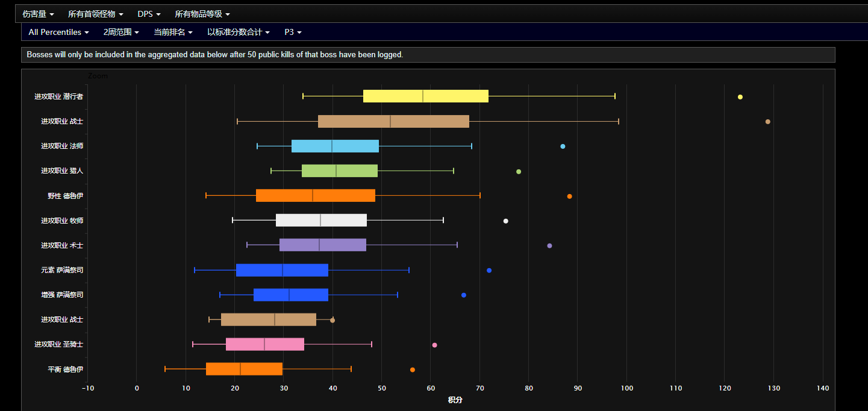Click the tan 战士 outlier dot near 129
Image resolution: width=868 pixels, height=411 pixels.
(x=767, y=122)
